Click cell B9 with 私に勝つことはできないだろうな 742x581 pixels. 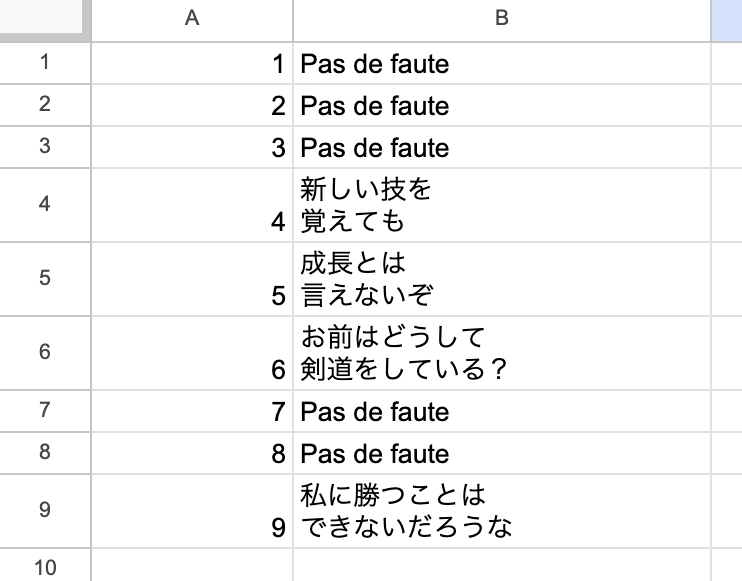click(501, 509)
